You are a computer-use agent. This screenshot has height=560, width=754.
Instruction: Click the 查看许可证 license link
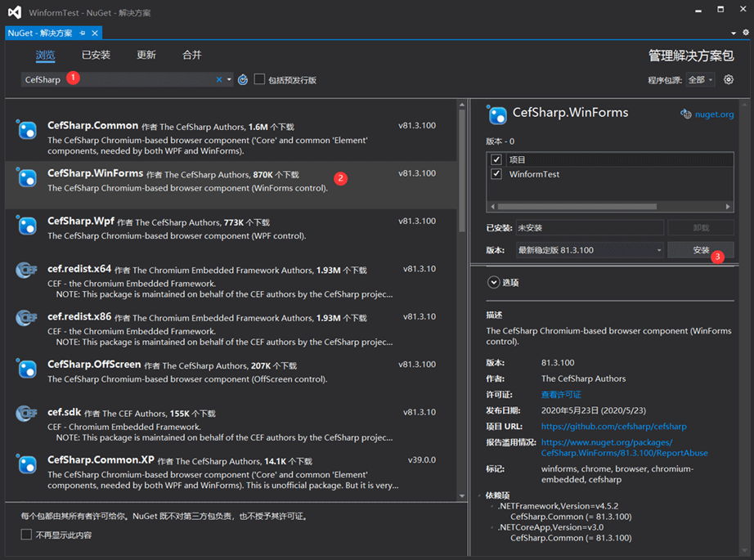[x=561, y=395]
